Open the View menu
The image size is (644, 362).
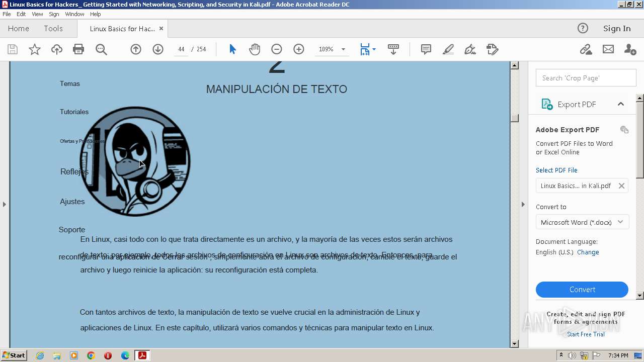pyautogui.click(x=37, y=14)
